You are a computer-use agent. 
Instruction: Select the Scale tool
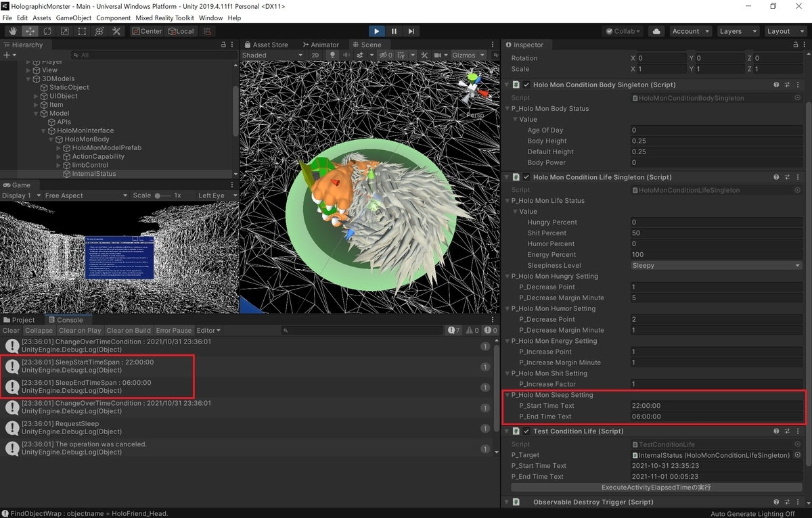(x=65, y=31)
